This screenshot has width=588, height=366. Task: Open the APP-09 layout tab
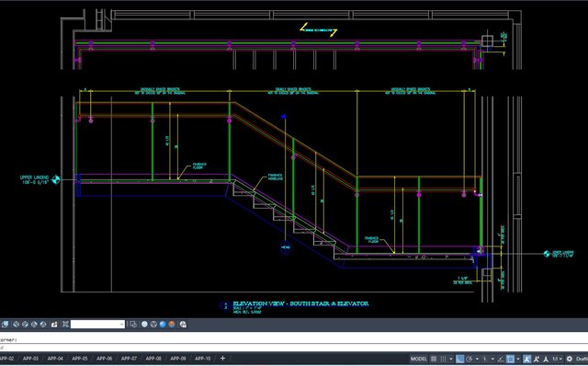tap(178, 359)
